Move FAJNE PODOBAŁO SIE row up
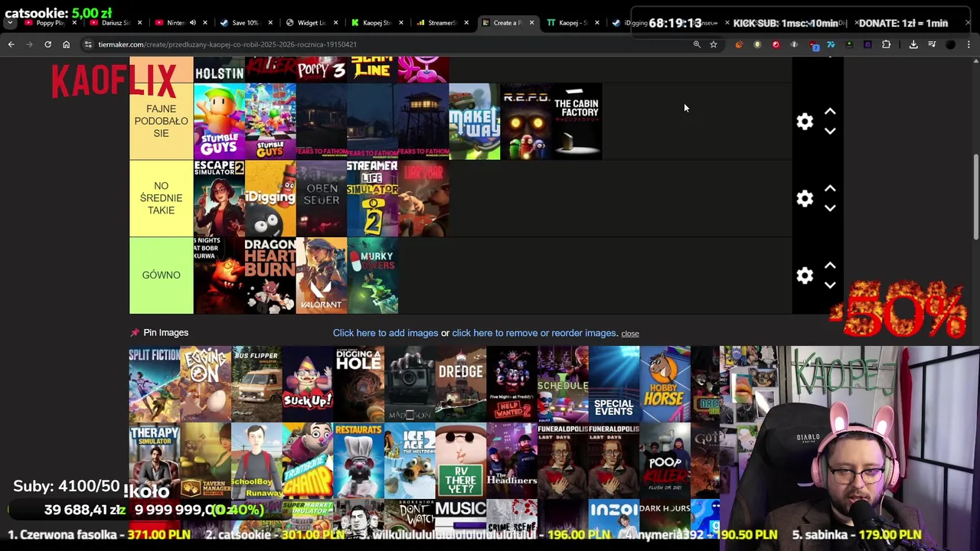 coord(830,112)
